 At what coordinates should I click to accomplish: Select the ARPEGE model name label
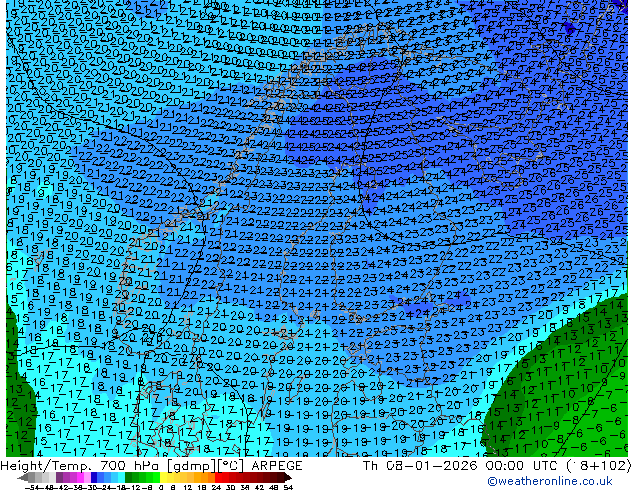click(277, 466)
